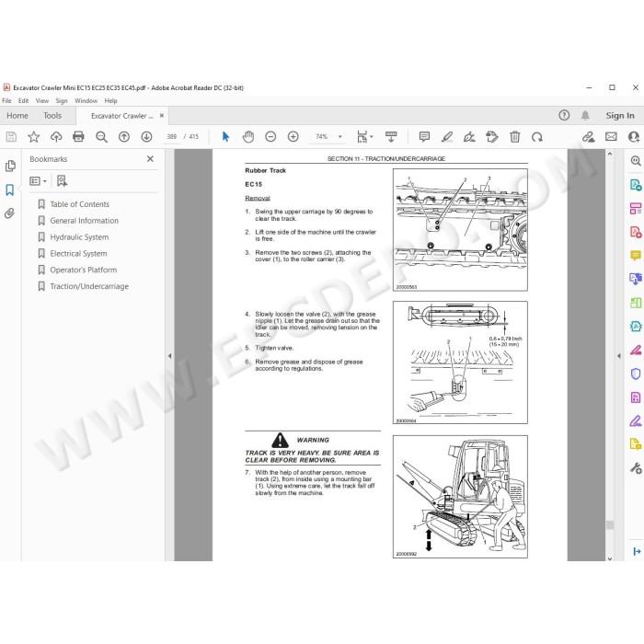
Task: Open the Sign menu
Action: pyautogui.click(x=62, y=100)
